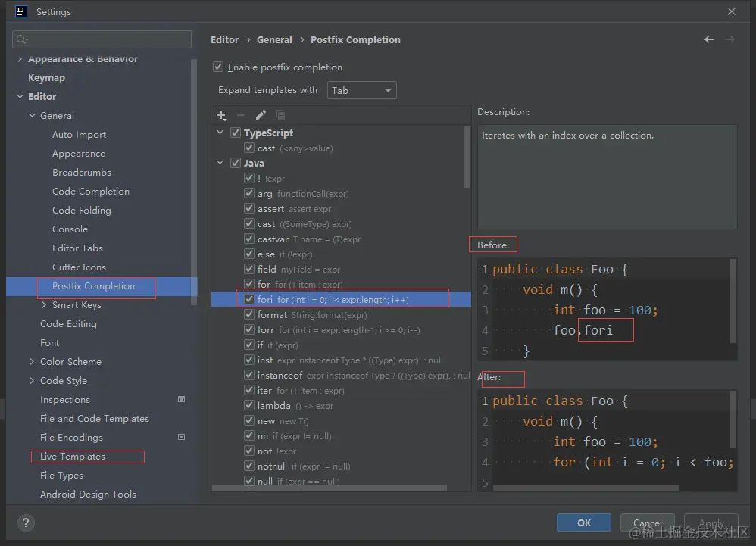Toggle the fori template checkbox
The height and width of the screenshot is (546, 756).
(248, 299)
